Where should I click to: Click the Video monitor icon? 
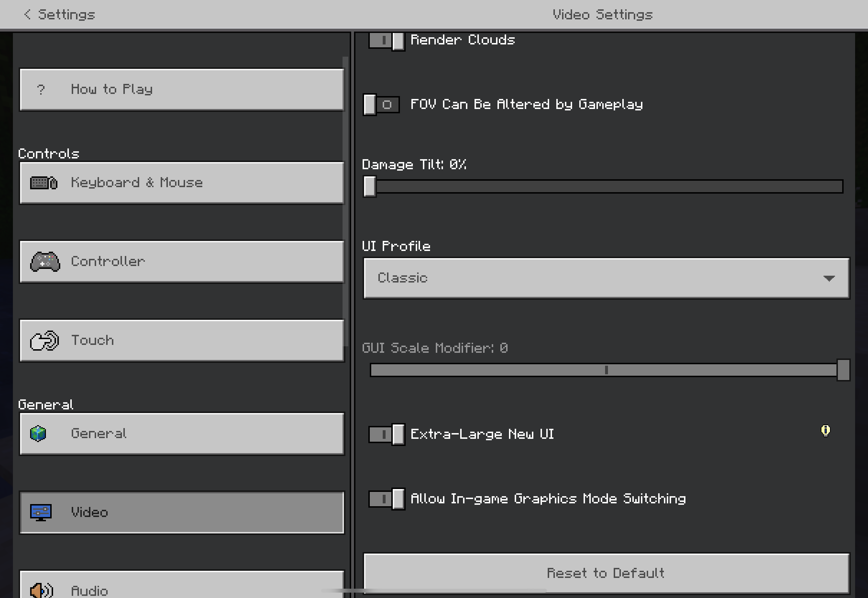pyautogui.click(x=41, y=512)
